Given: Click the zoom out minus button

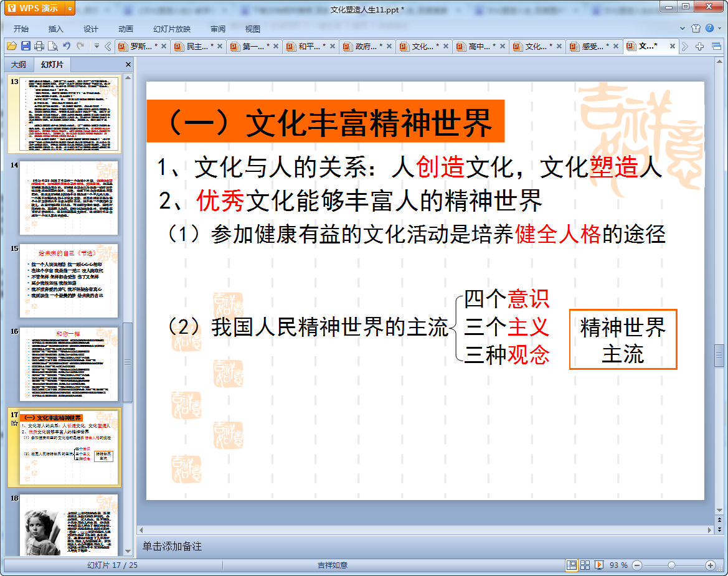Looking at the screenshot, I should click(x=637, y=565).
